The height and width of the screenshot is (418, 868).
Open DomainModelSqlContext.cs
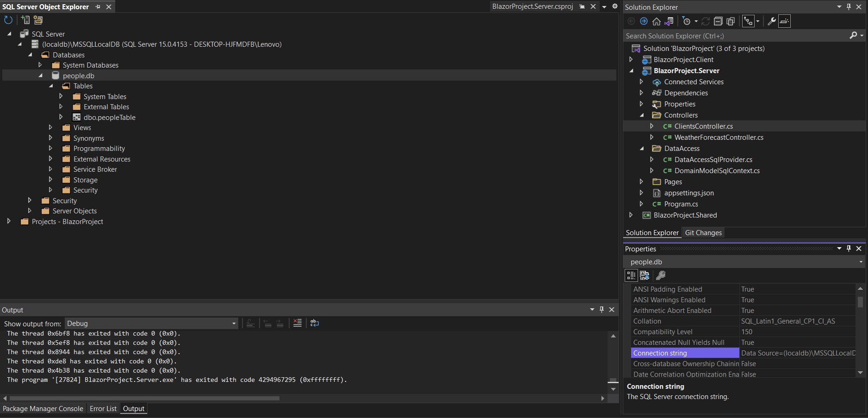pos(717,171)
